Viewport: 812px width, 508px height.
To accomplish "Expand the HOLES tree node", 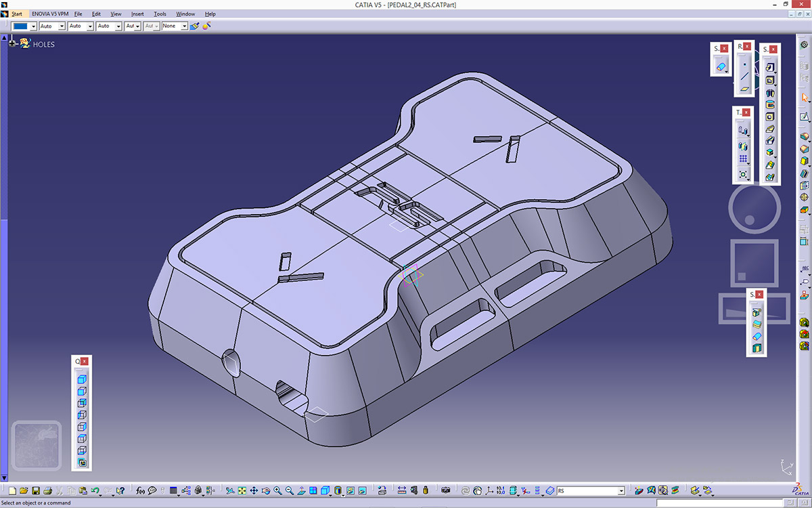I will (12, 43).
